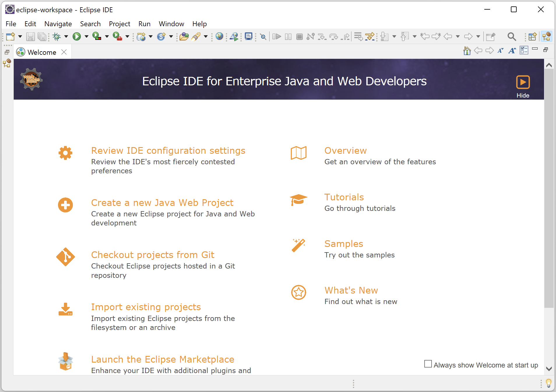Expand the Back navigation history dropdown arrow
This screenshot has width=556, height=392.
458,37
